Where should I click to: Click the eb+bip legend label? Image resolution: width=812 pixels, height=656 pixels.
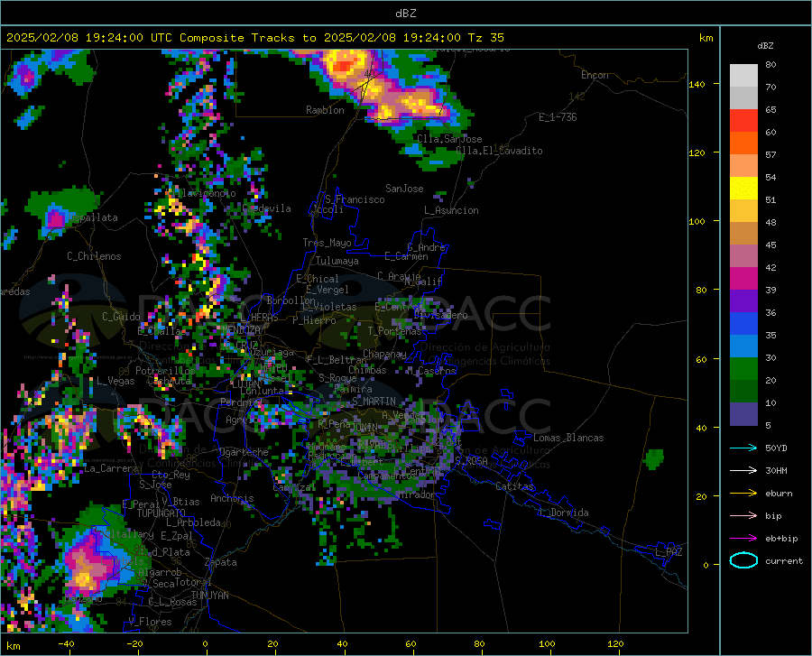pyautogui.click(x=781, y=539)
